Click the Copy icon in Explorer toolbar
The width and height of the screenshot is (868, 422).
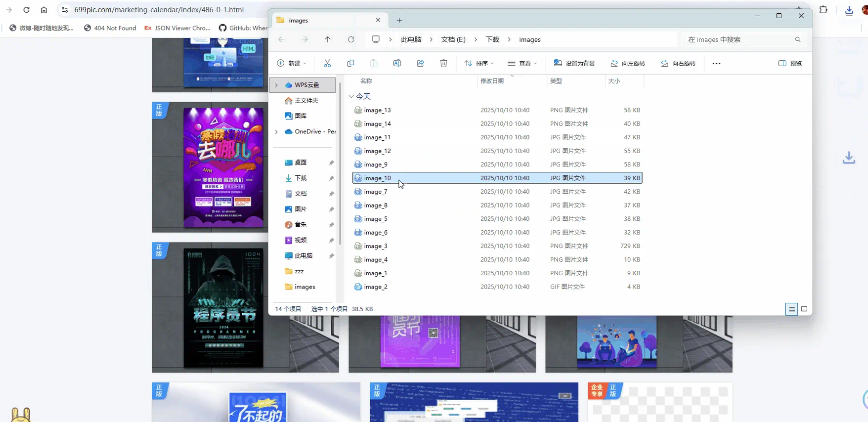[x=350, y=63]
